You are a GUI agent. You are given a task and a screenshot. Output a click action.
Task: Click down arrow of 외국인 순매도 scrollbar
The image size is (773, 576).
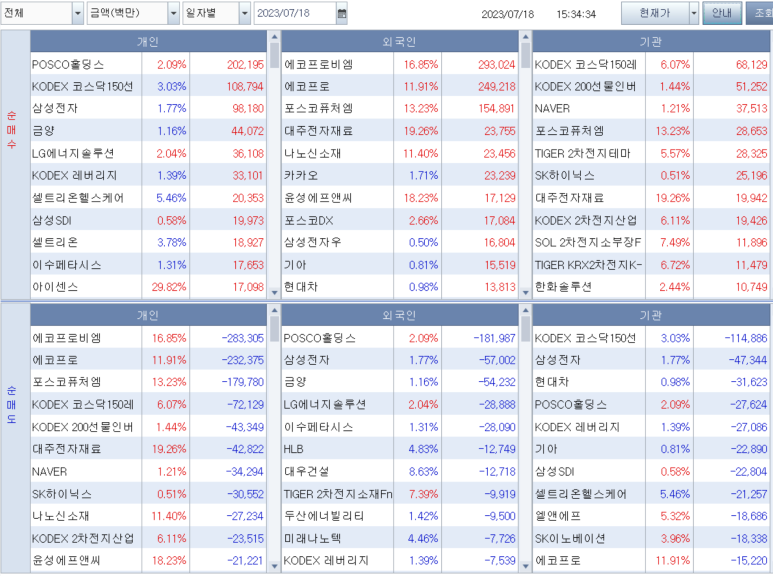tap(526, 567)
